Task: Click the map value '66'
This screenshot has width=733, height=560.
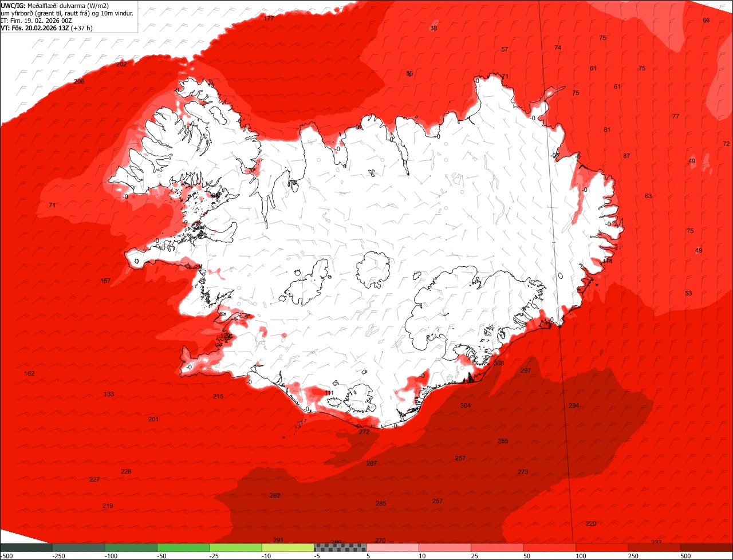Action: 706,20
